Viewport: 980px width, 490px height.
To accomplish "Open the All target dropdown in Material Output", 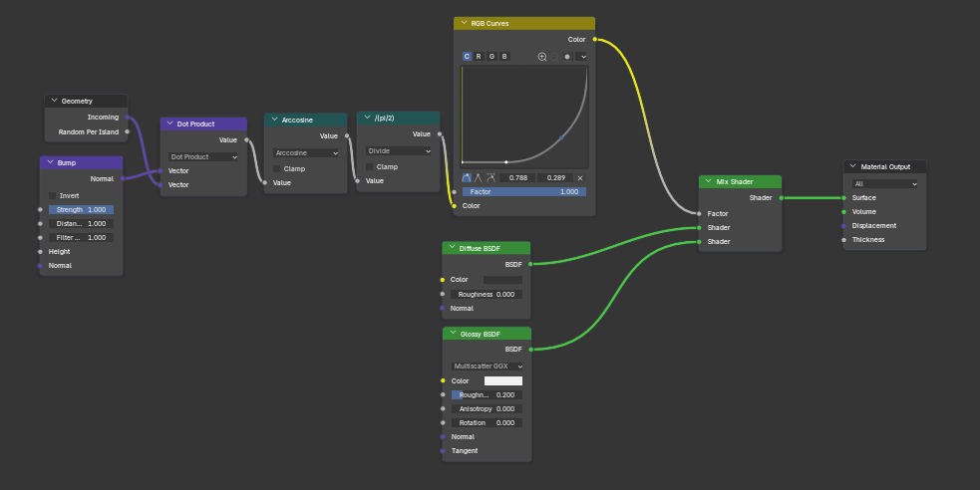I will coord(885,183).
